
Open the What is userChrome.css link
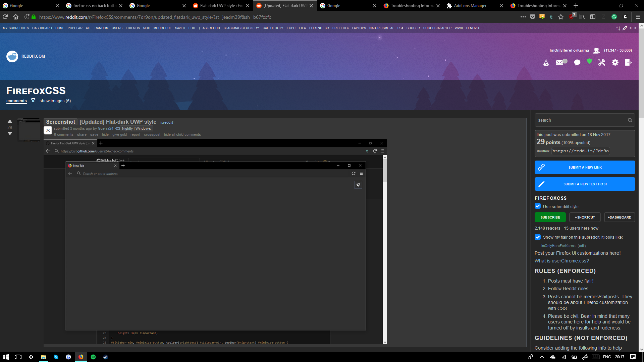(x=561, y=261)
